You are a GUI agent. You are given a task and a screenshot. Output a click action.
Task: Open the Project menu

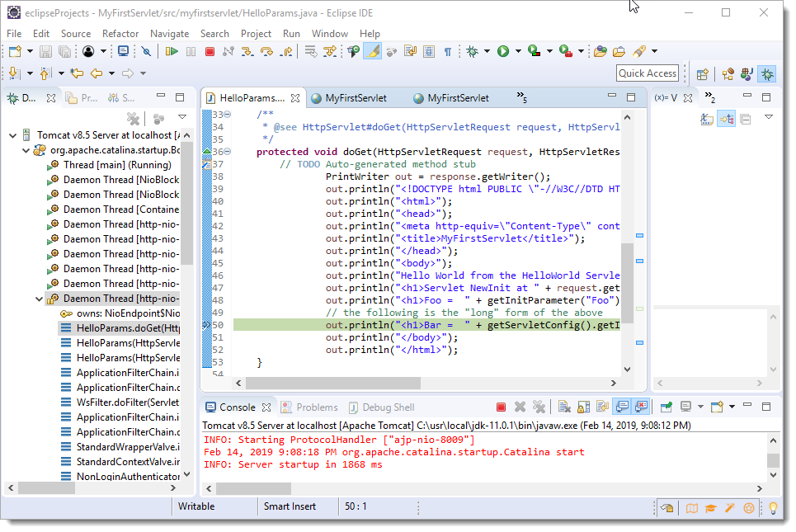point(256,34)
